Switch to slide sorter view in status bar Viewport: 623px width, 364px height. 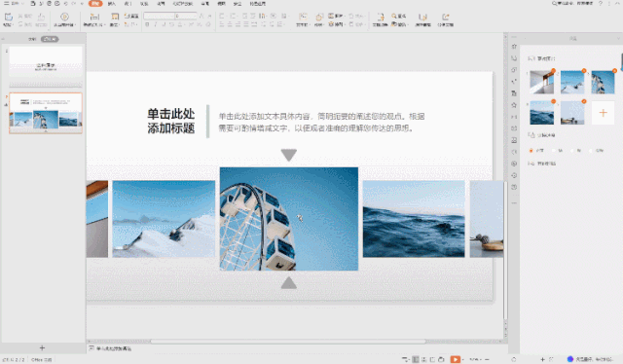pyautogui.click(x=424, y=359)
